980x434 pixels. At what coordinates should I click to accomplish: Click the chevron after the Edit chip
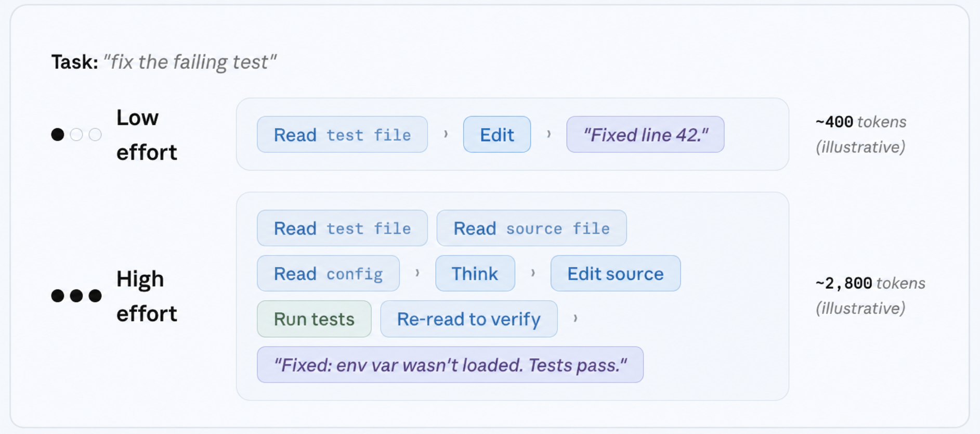548,134
